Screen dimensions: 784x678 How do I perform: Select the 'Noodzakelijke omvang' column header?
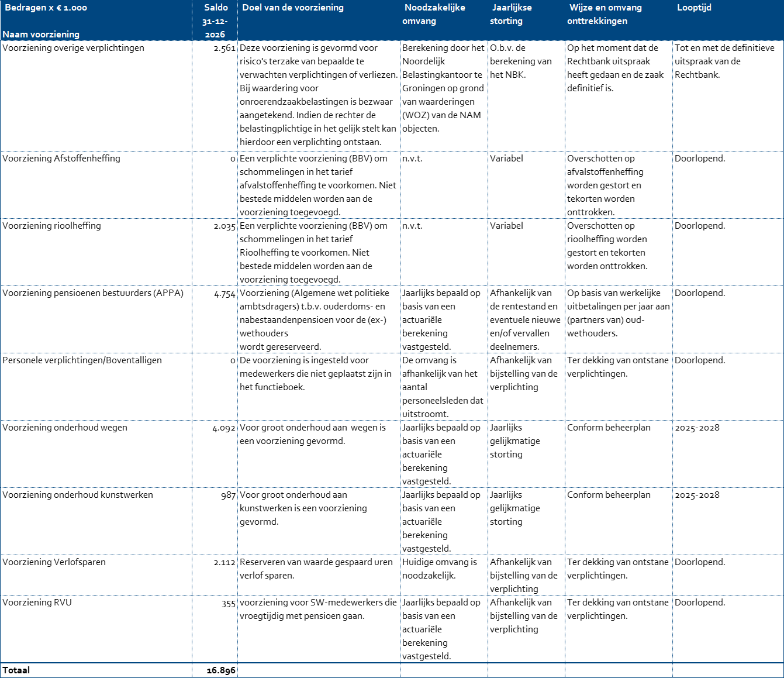434,15
